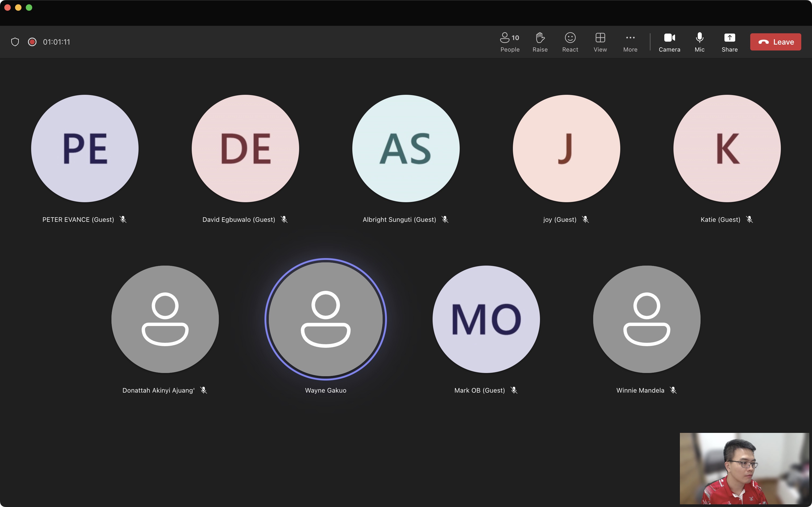Open the People participants panel
The height and width of the screenshot is (507, 812).
[510, 42]
